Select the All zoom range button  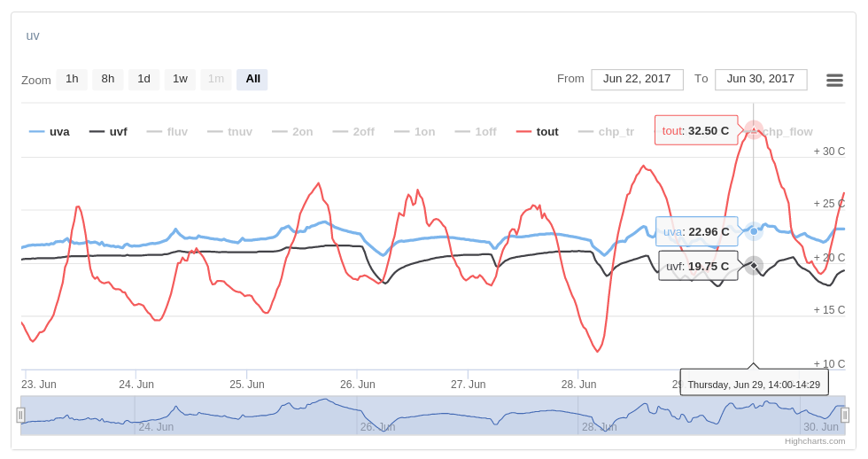252,80
